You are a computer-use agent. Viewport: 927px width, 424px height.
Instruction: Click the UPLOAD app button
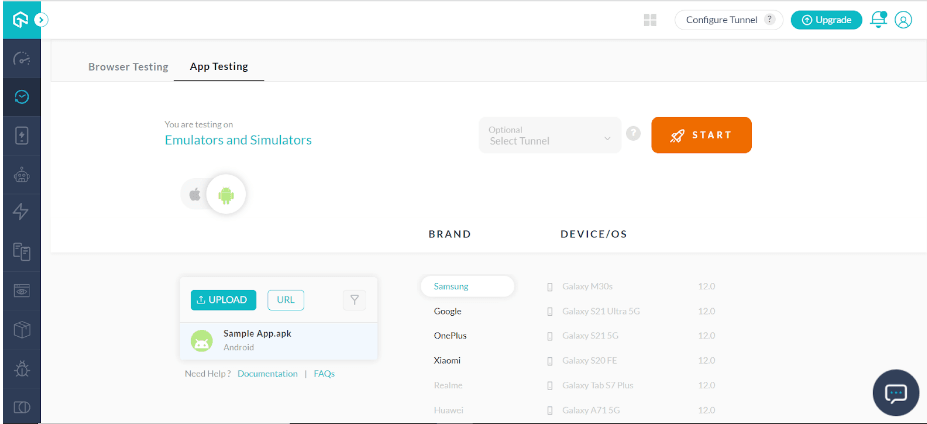(223, 299)
